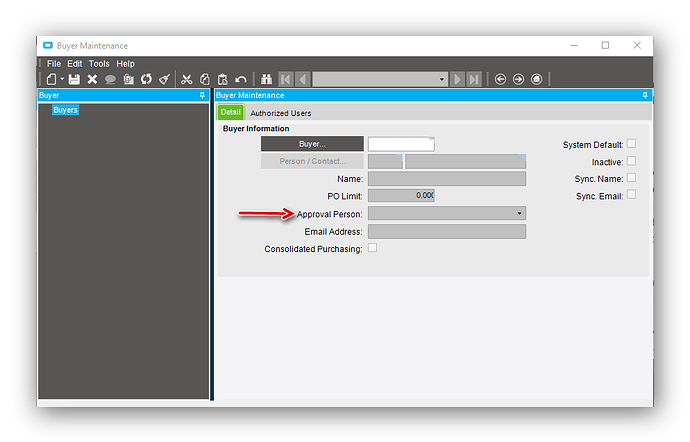Click the attachments icon in toolbar
Image resolution: width=690 pixels, height=442 pixels.
pyautogui.click(x=128, y=79)
